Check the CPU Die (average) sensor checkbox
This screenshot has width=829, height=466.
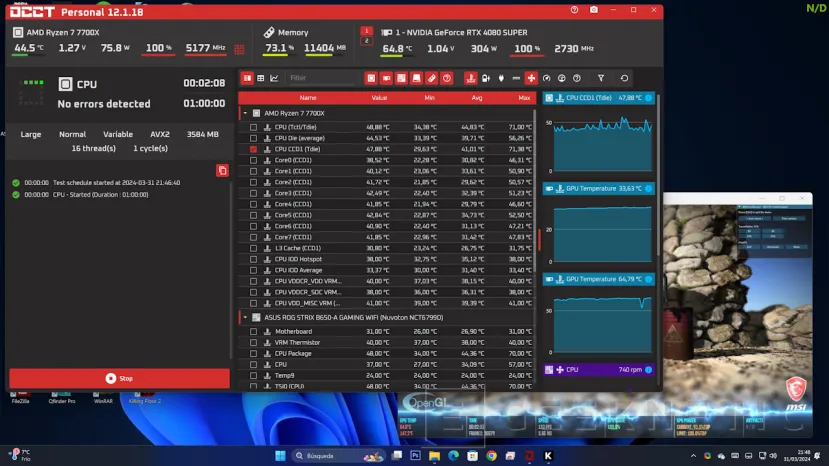pyautogui.click(x=253, y=138)
